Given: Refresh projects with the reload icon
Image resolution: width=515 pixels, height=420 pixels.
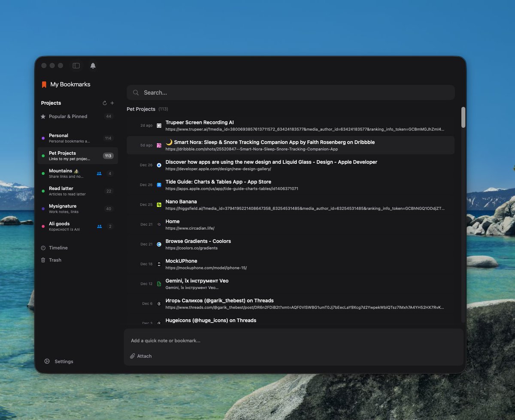Looking at the screenshot, I should (105, 103).
